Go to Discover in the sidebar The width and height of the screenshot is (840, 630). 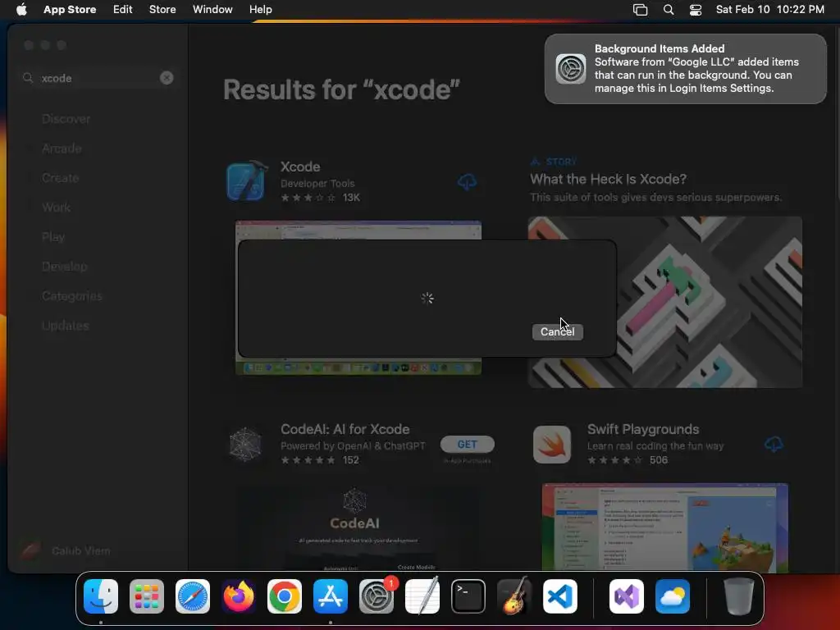66,119
